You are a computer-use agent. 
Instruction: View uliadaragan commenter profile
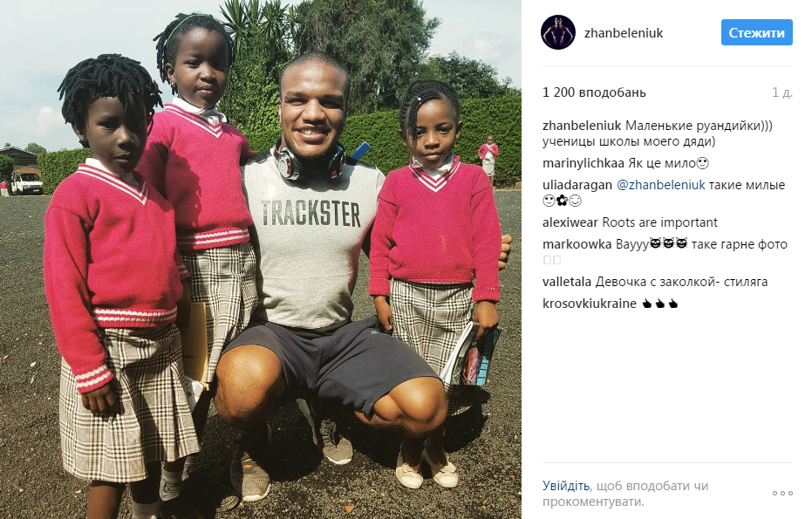577,185
